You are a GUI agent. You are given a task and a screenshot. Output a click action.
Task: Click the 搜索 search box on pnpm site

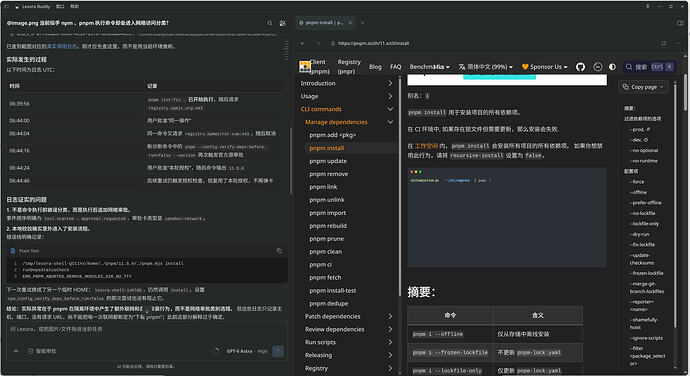tap(649, 67)
